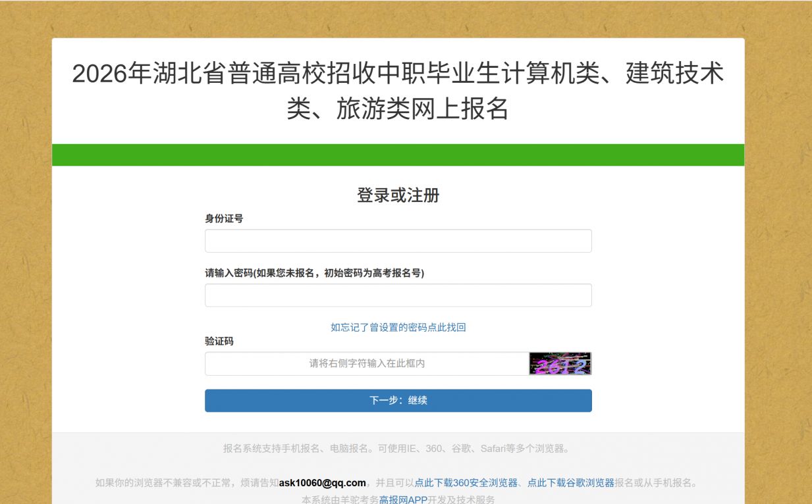
Task: Click the 验证码 label text
Action: tap(219, 341)
